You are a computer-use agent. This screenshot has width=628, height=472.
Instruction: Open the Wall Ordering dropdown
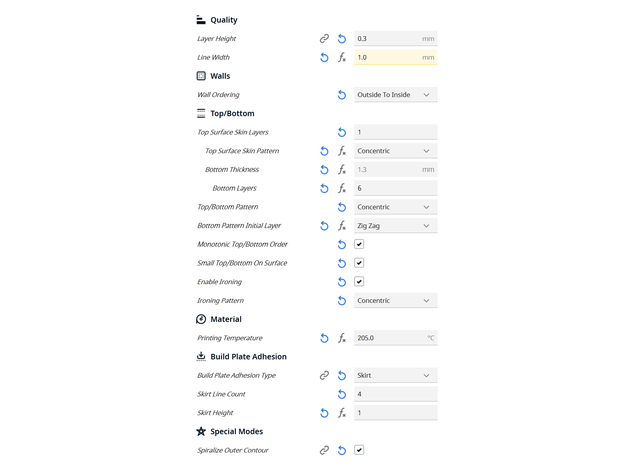pyautogui.click(x=395, y=95)
